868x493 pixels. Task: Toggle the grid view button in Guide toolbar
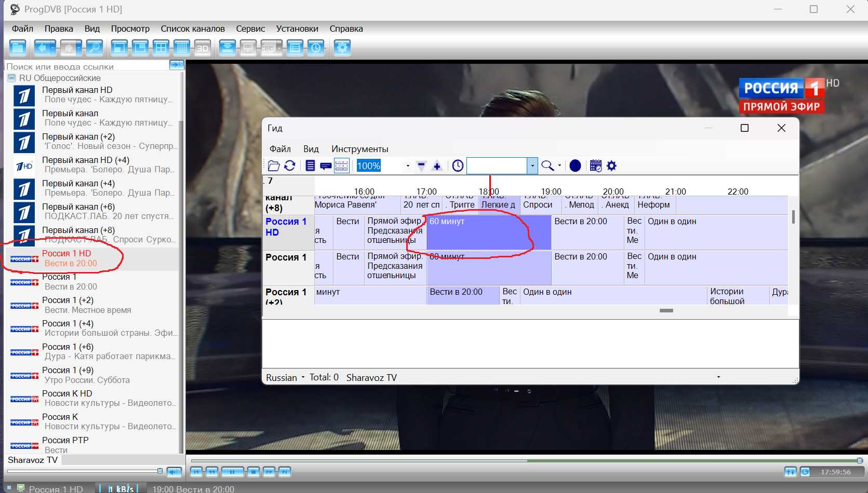point(341,166)
